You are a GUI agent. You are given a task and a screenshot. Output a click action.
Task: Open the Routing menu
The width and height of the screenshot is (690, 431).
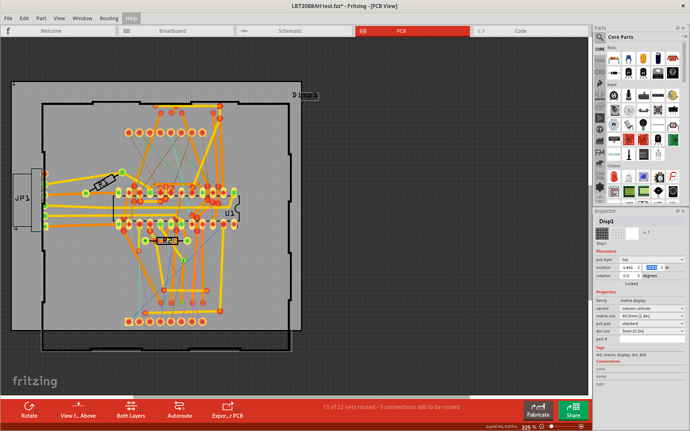point(109,18)
